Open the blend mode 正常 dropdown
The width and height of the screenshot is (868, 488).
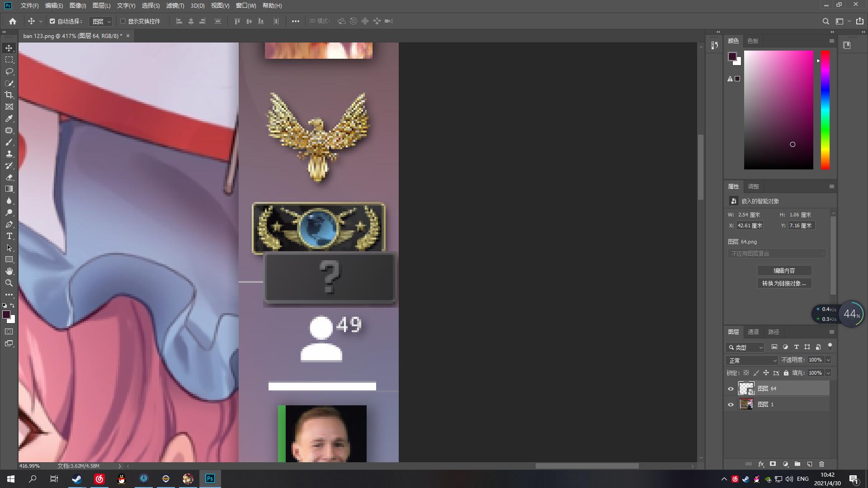click(752, 360)
